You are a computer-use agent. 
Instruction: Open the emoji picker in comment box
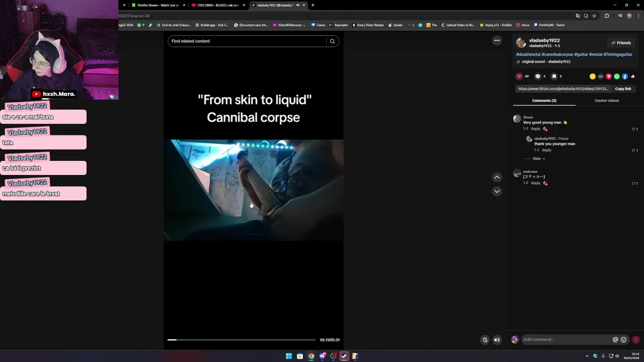(x=623, y=339)
